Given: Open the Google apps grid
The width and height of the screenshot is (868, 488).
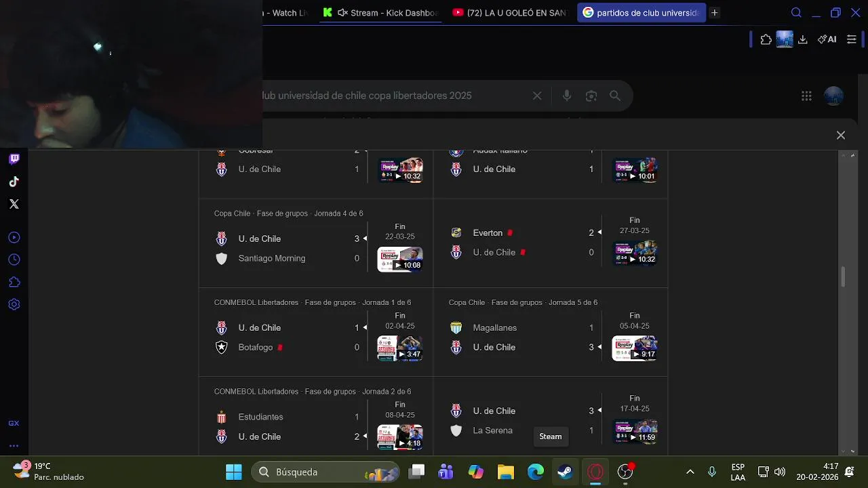Looking at the screenshot, I should tap(806, 96).
